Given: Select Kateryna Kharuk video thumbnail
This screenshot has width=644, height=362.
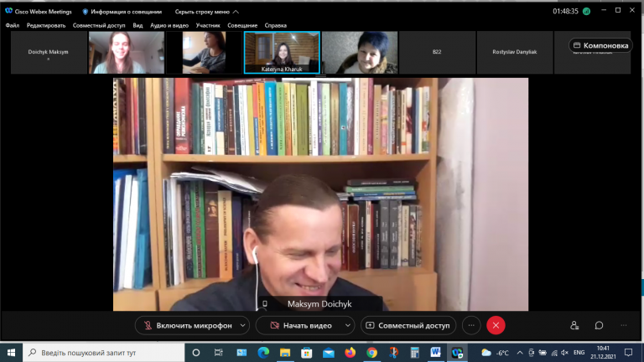Looking at the screenshot, I should (282, 53).
